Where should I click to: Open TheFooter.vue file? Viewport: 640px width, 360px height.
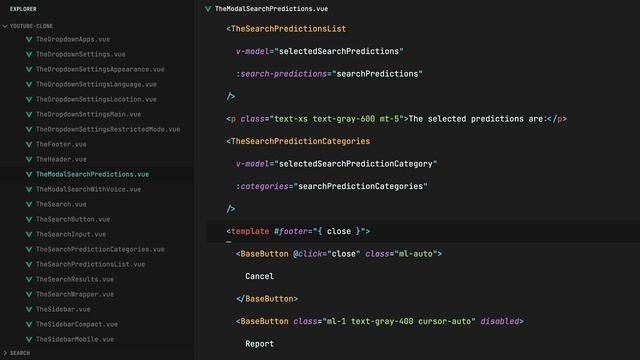point(61,144)
